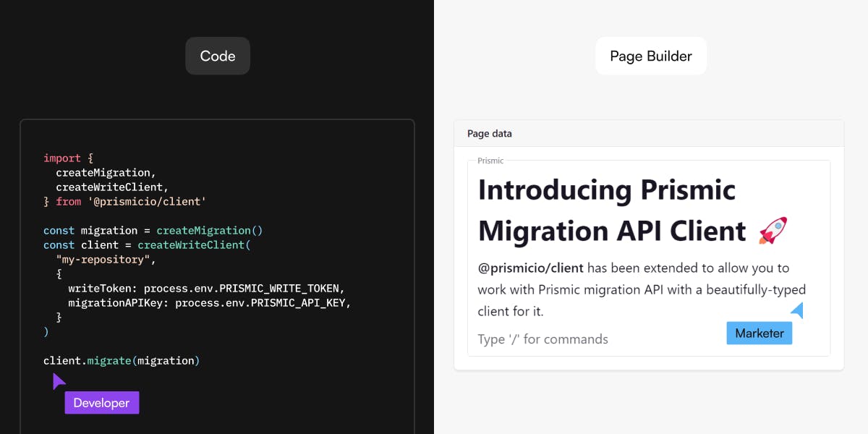This screenshot has height=434, width=868.
Task: Click the Developer cursor label
Action: (101, 402)
